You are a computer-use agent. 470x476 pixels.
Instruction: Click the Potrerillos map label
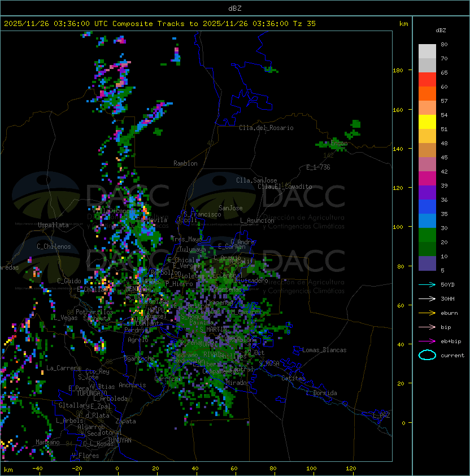[x=94, y=312]
